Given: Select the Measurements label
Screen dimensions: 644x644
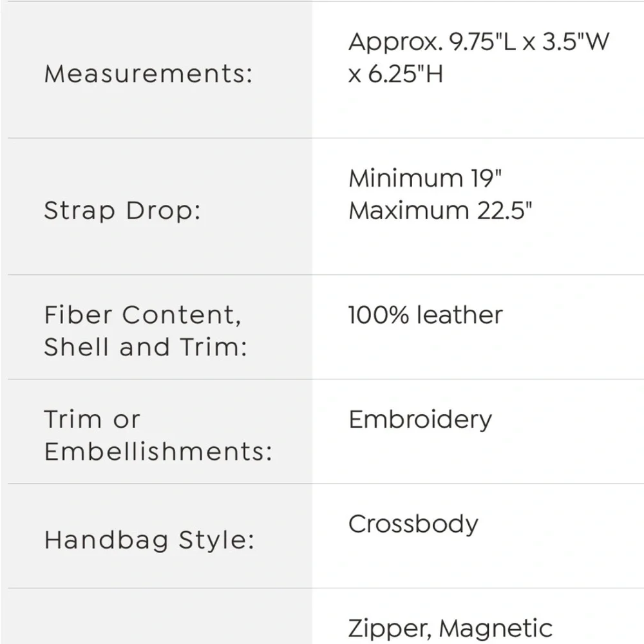Looking at the screenshot, I should coord(148,74).
